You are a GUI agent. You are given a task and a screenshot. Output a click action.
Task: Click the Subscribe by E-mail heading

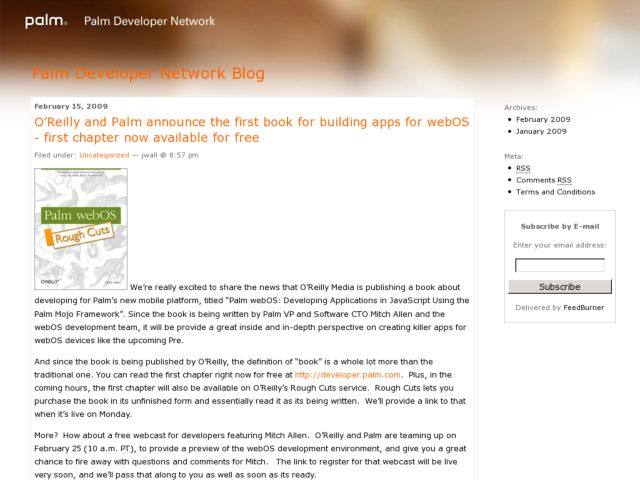[559, 226]
